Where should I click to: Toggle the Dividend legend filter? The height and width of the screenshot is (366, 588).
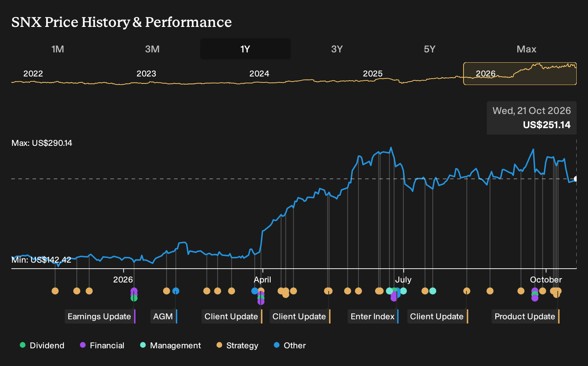[42, 345]
